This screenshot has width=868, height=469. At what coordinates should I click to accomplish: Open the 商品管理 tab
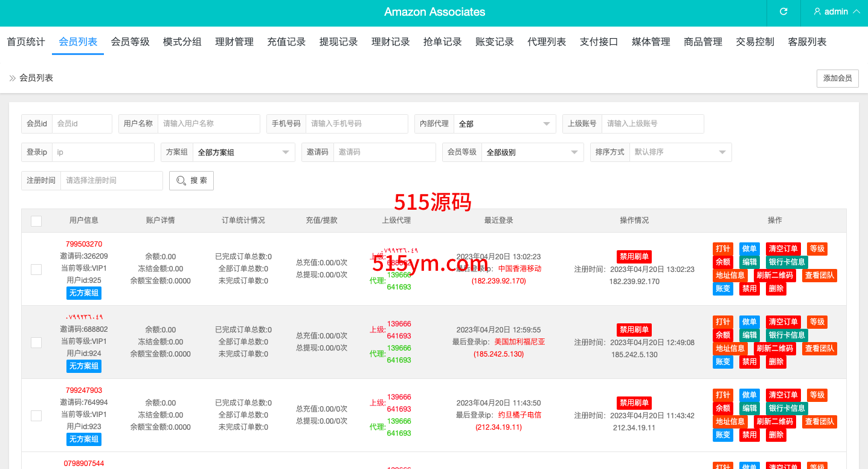point(703,42)
